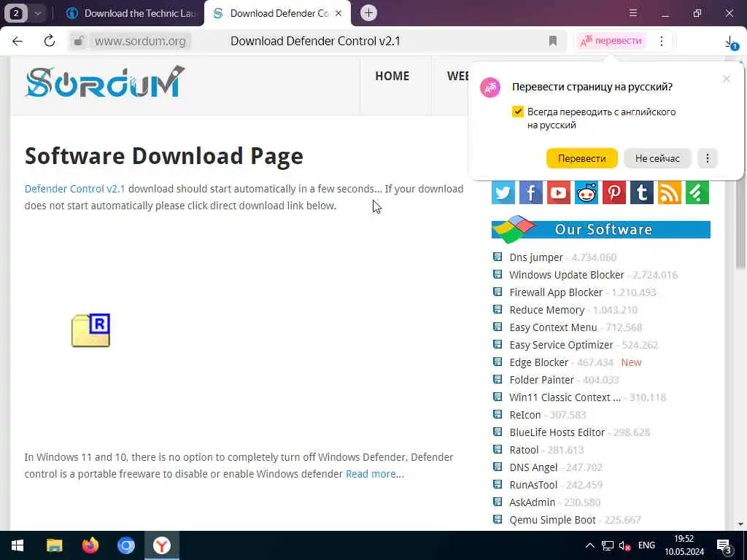This screenshot has height=560, width=747.
Task: Uncheck always translate from English checkbox
Action: [518, 112]
